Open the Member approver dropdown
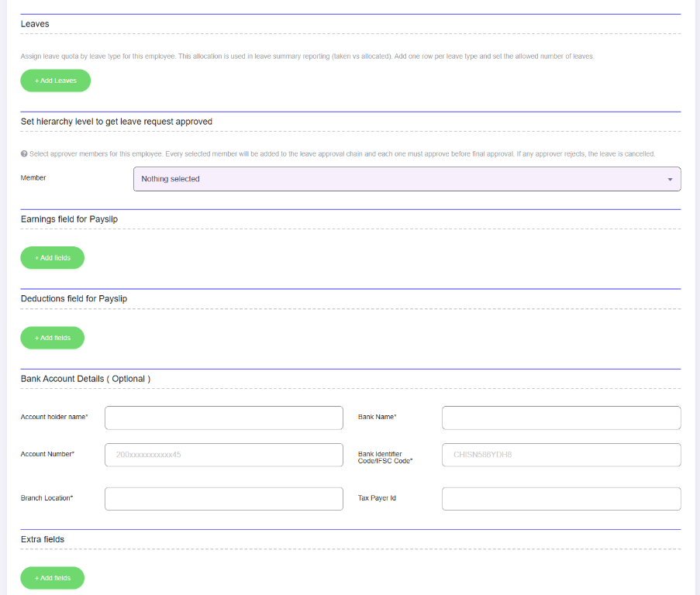 407,179
